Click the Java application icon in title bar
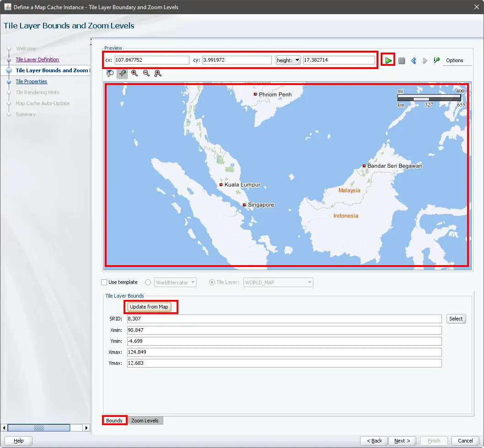 [7, 7]
